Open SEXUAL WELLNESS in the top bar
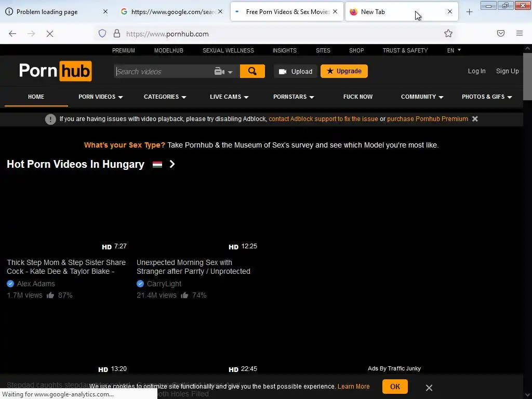Viewport: 532px width, 399px height. coord(228,50)
